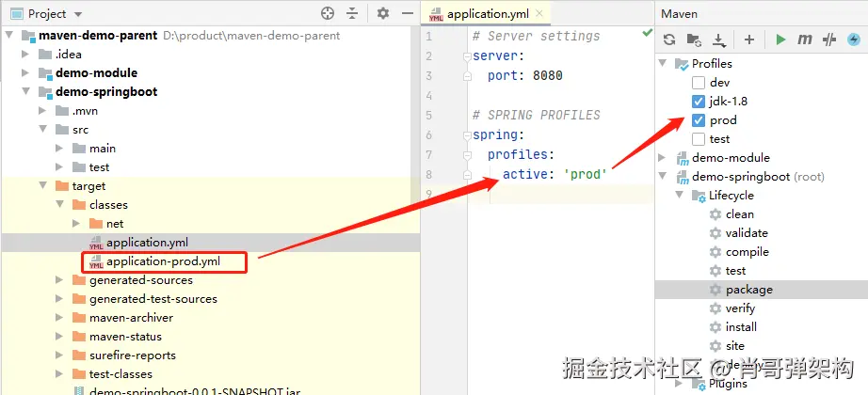Select demo-springboot-0.0.1-SNAPSHOT.jar file
The height and width of the screenshot is (395, 868).
(195, 390)
